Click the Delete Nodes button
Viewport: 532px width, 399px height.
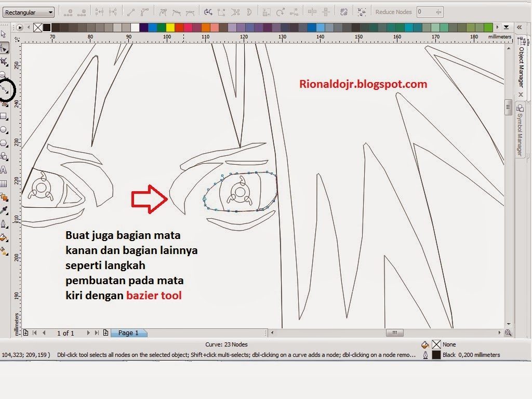tap(82, 12)
